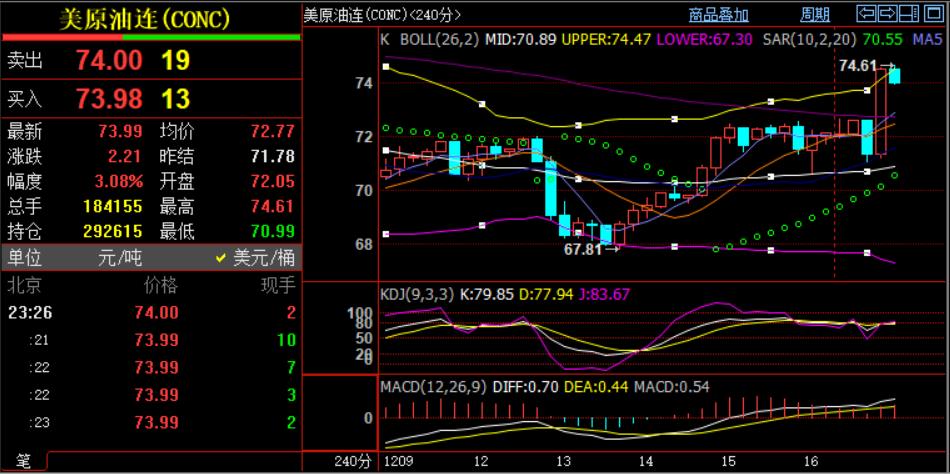Click the K-line label icon in chart header
950x474 pixels.
click(x=385, y=40)
